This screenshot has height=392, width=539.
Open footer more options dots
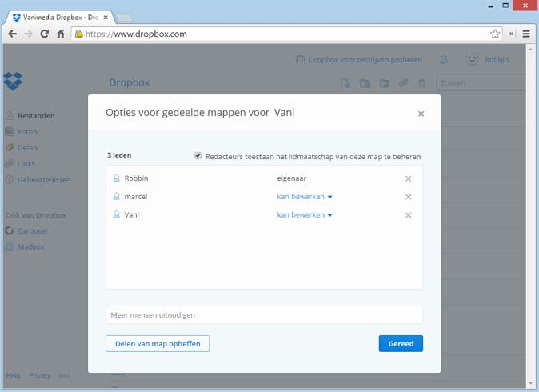64,376
